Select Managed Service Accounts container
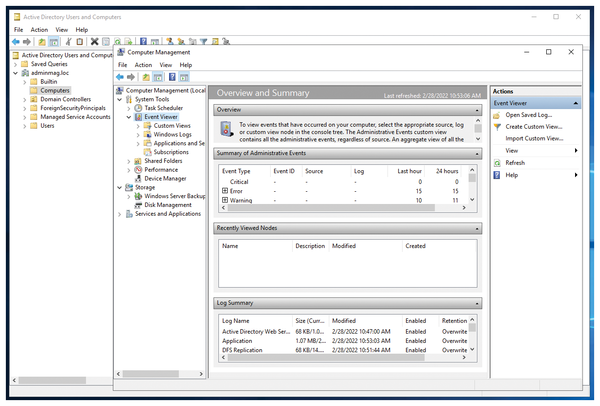The width and height of the screenshot is (600, 406). pos(75,117)
